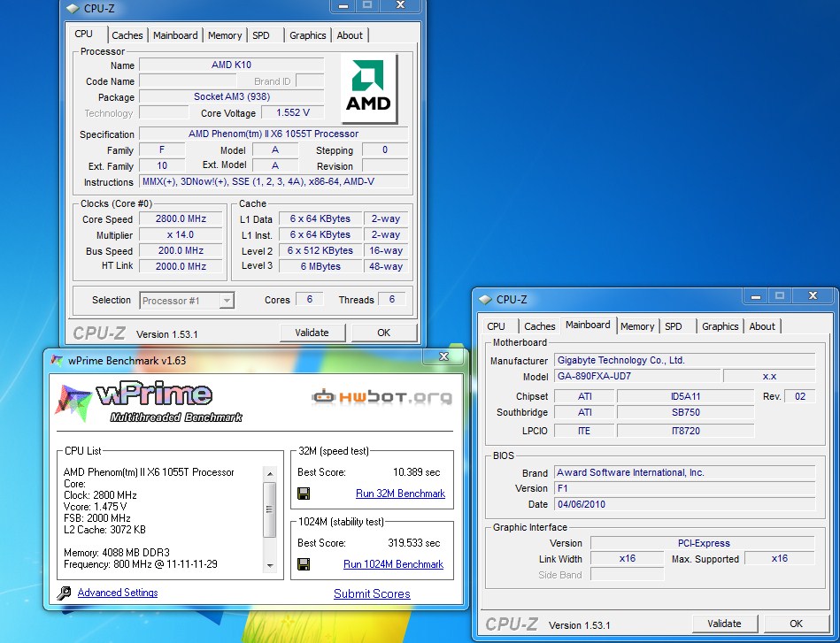This screenshot has width=840, height=643.
Task: Click the Bus Speed value 200.0 MHz
Action: click(x=181, y=250)
